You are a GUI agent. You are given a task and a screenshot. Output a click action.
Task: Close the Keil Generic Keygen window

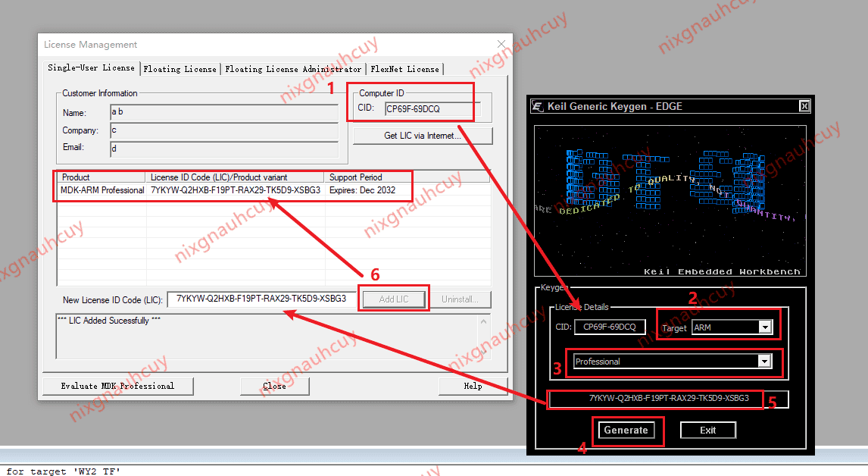pyautogui.click(x=804, y=106)
